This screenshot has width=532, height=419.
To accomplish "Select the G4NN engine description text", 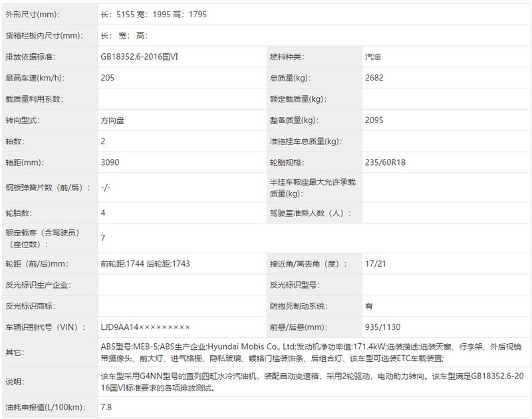I will coord(312,382).
